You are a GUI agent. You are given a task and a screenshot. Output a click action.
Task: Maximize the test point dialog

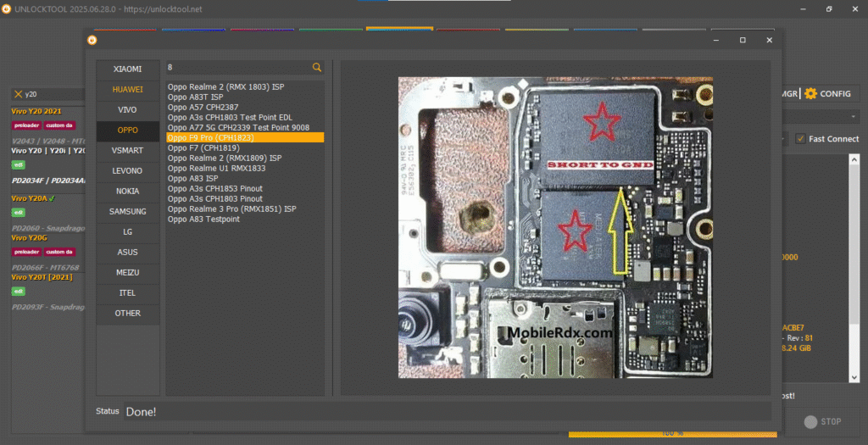click(x=743, y=41)
